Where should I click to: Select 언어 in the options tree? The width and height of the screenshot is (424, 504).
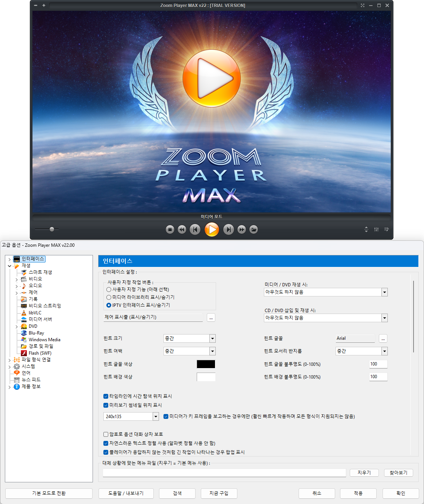(x=26, y=373)
